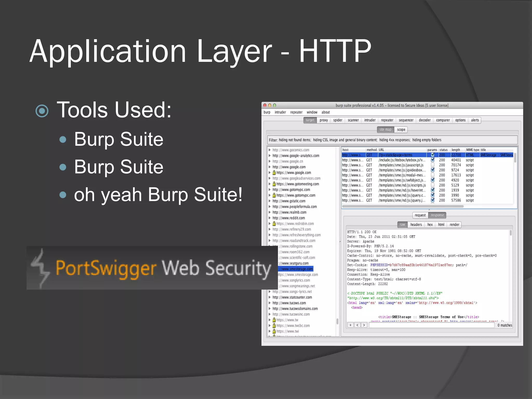This screenshot has width=532, height=399.
Task: Toggle params checkbox for javascript.js row
Action: [433, 165]
